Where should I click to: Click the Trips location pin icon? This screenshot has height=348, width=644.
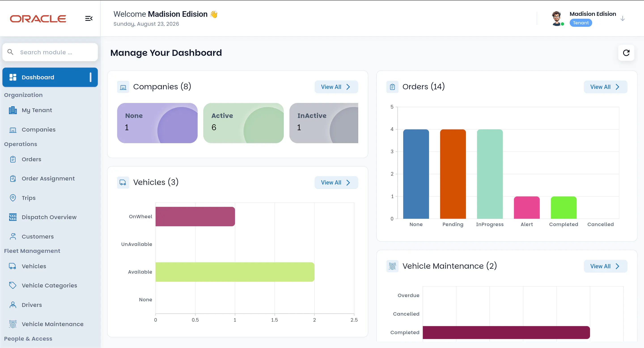13,198
